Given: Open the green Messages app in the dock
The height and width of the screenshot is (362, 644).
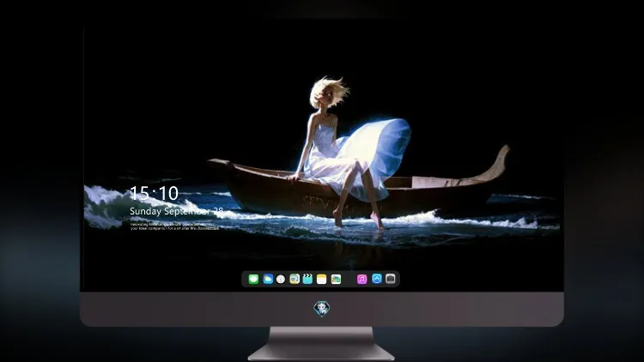Looking at the screenshot, I should click(x=253, y=279).
